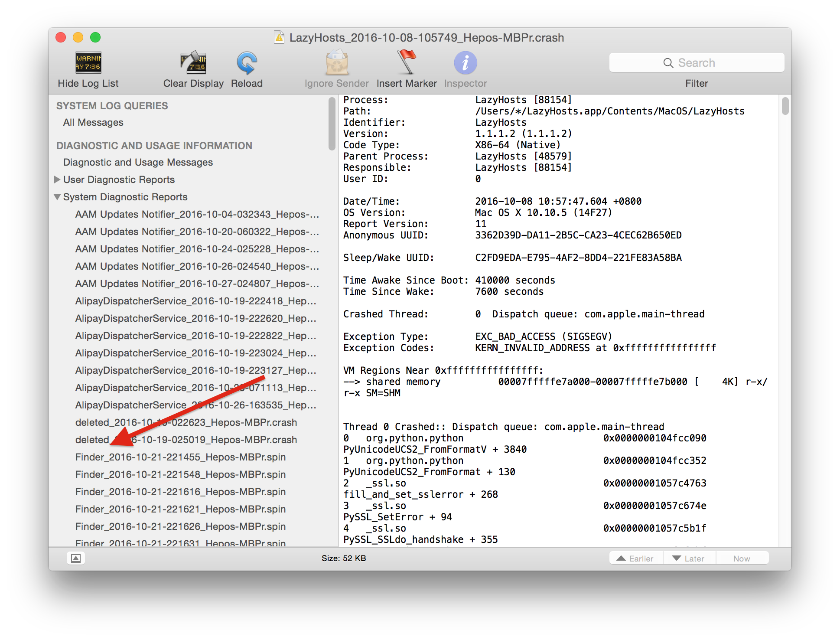Expand User Diagnostic Reports disclosure triangle

[57, 180]
